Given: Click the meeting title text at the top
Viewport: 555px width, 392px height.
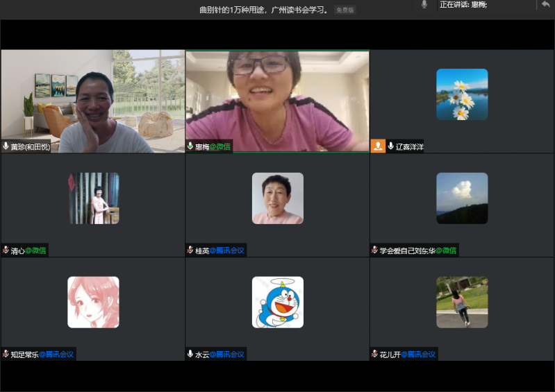Looking at the screenshot, I should coord(264,10).
